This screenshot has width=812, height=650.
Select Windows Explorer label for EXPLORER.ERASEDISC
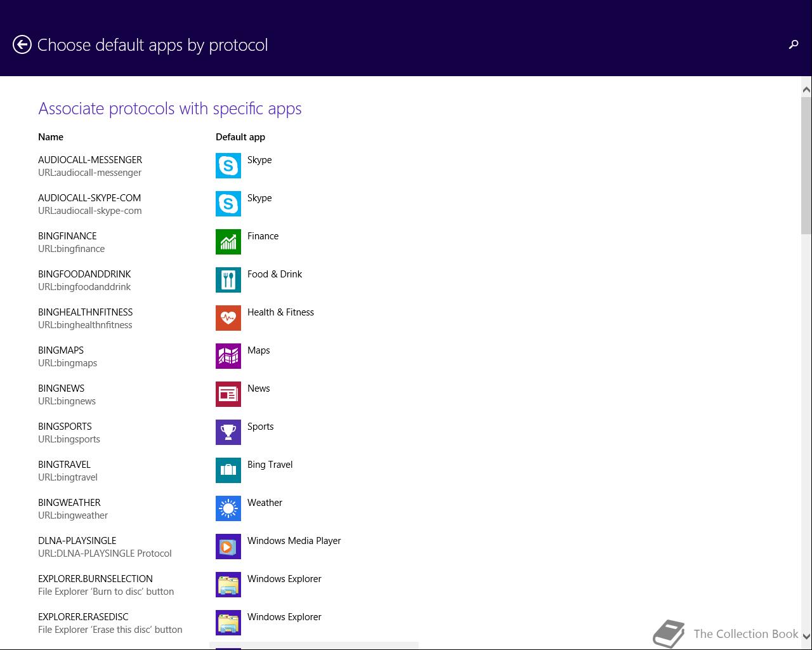284,617
